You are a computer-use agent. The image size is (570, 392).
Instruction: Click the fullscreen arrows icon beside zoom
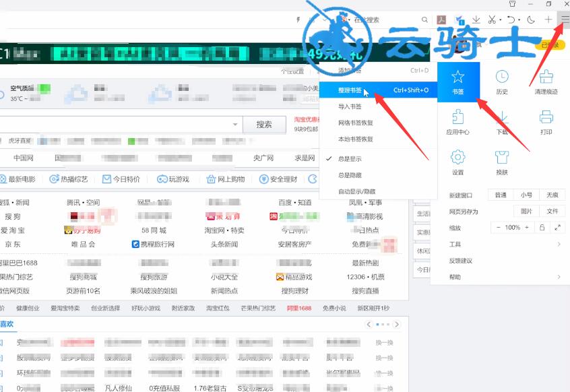click(x=558, y=228)
